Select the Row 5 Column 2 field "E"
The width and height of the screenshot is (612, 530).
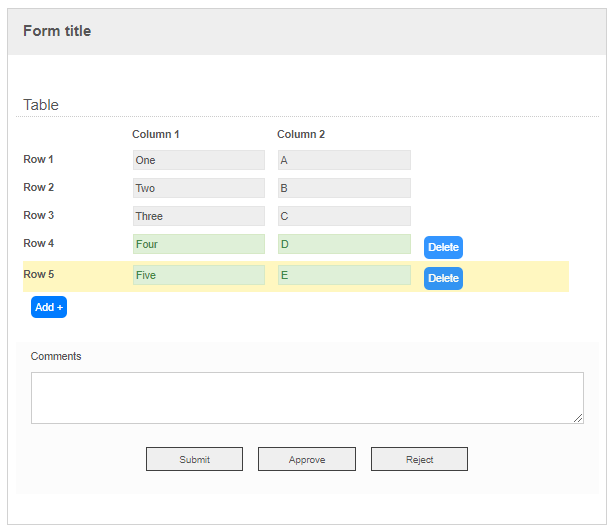pyautogui.click(x=343, y=275)
